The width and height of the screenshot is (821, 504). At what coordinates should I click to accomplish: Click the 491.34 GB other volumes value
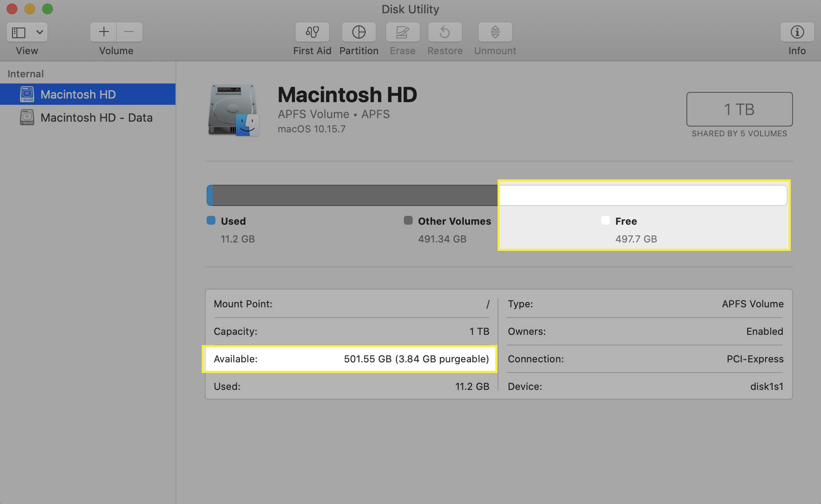(x=442, y=239)
